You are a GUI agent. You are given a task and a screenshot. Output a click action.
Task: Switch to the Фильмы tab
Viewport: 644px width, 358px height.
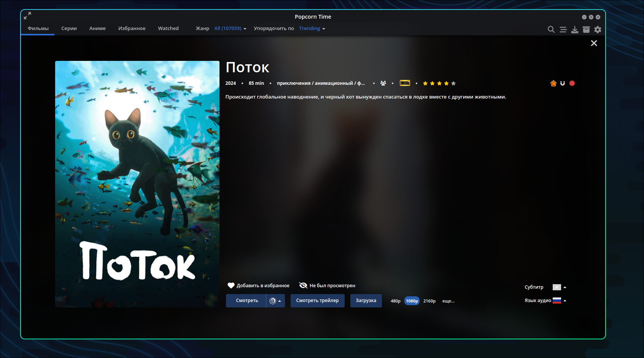tap(38, 29)
